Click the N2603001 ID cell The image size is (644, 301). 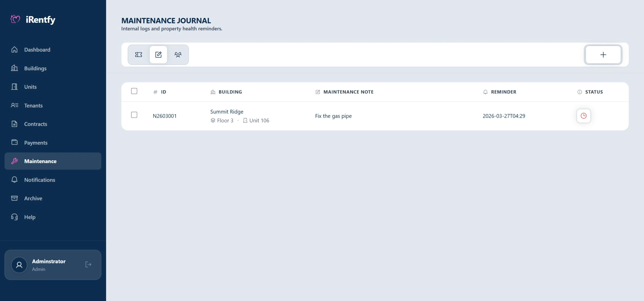[165, 116]
